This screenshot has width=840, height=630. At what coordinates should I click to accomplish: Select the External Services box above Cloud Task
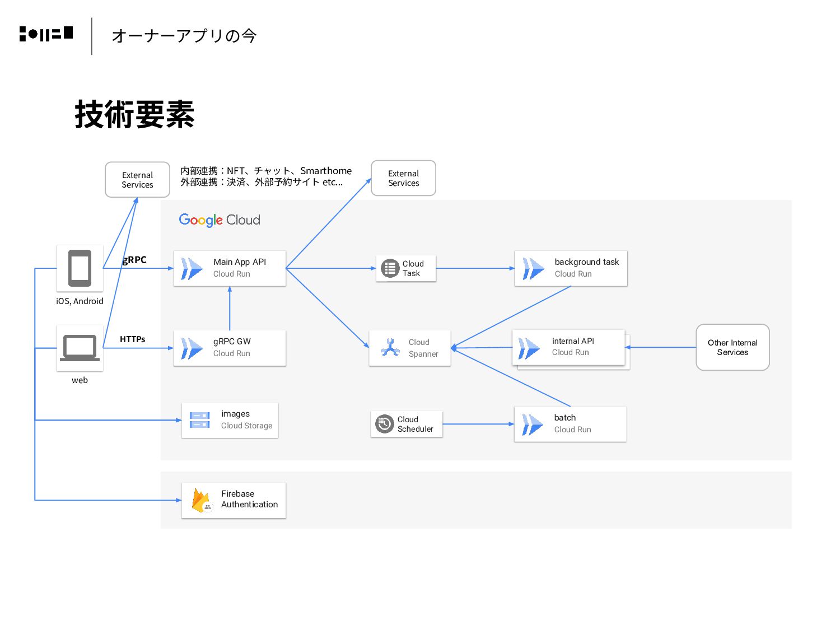pos(403,178)
